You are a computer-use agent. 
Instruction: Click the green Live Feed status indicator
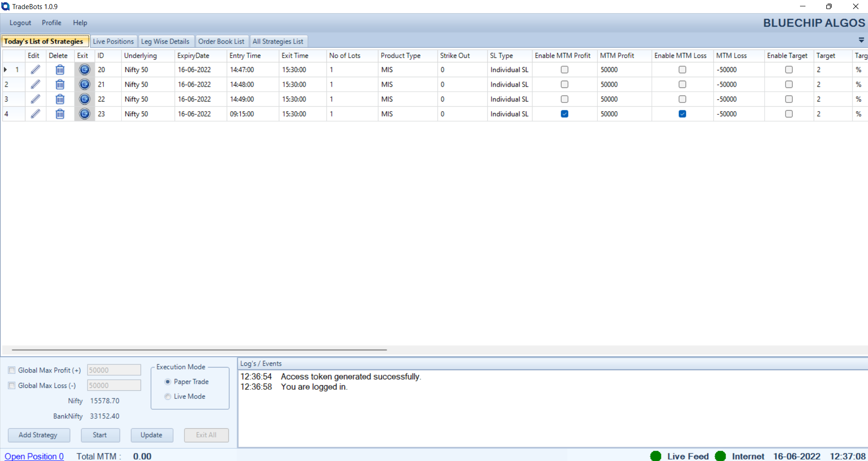(655, 456)
